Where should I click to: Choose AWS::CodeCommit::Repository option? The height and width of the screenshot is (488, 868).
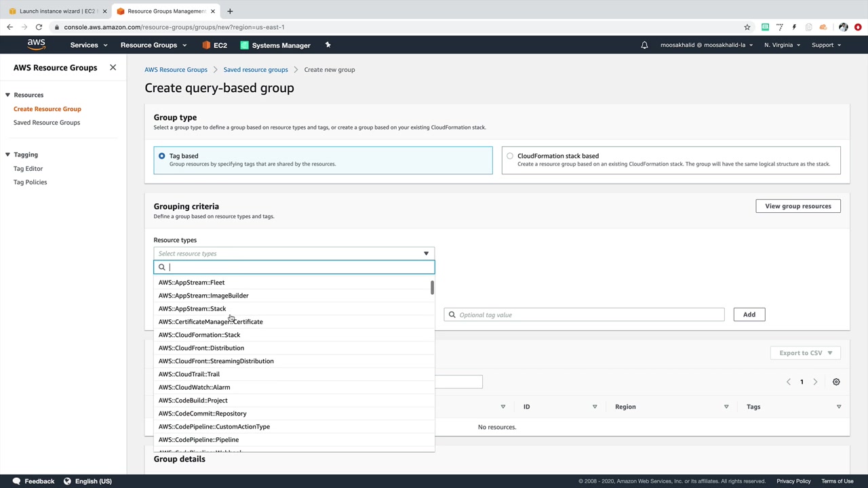click(294, 413)
